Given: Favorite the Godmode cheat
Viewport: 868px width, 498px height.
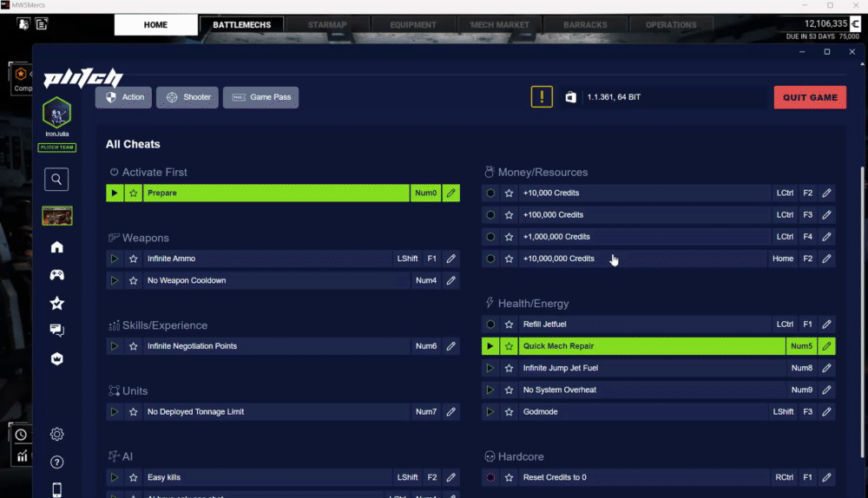Looking at the screenshot, I should coord(509,412).
